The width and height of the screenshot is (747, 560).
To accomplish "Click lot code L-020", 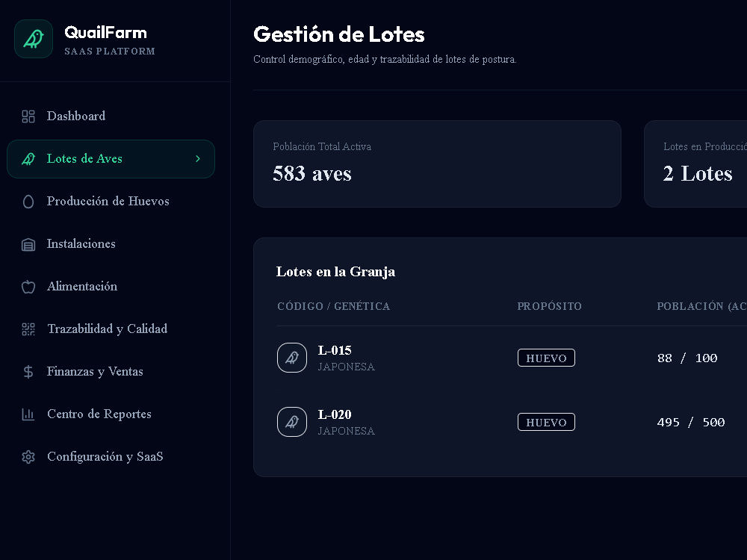I will click(x=335, y=414).
